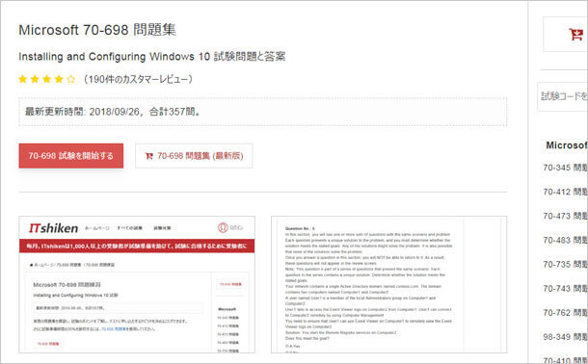Enlarge the ITshiken page preview thumbnail
The image size is (588, 364).
click(137, 284)
